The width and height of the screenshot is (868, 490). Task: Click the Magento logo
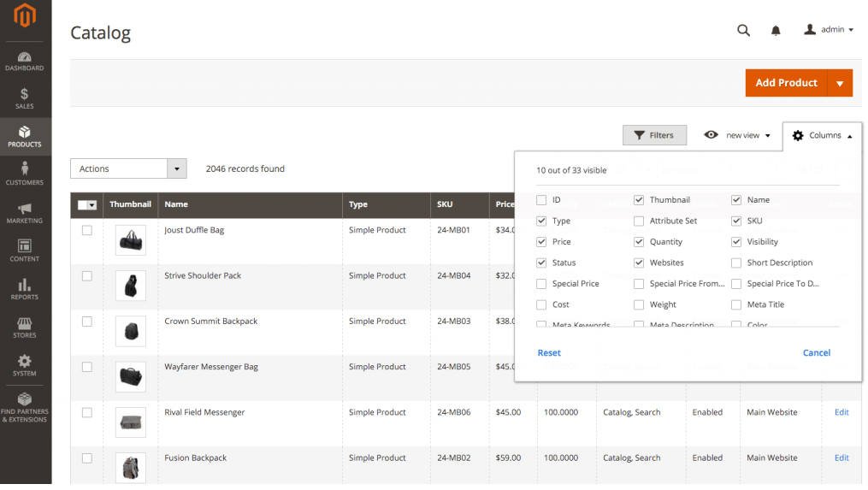(x=25, y=15)
